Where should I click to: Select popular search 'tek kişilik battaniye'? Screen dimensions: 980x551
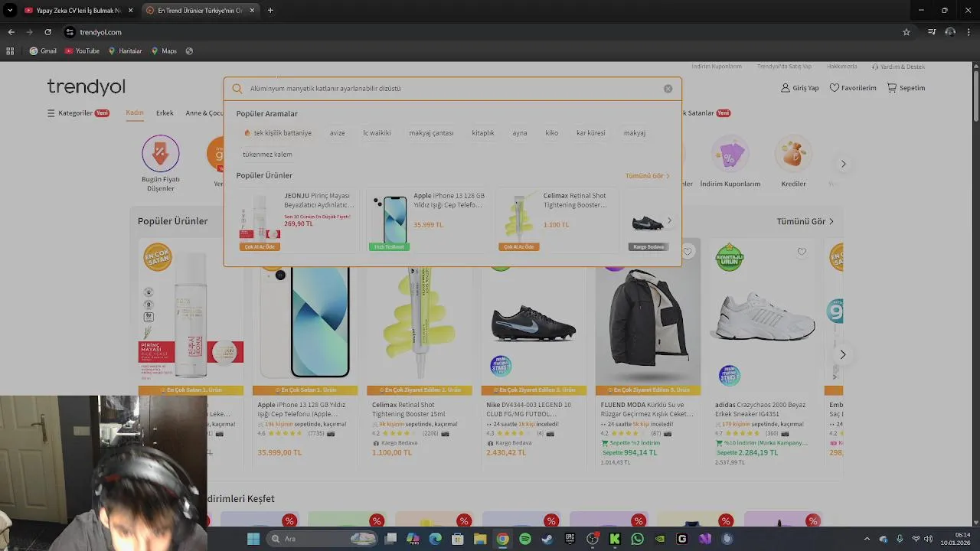[x=277, y=133]
